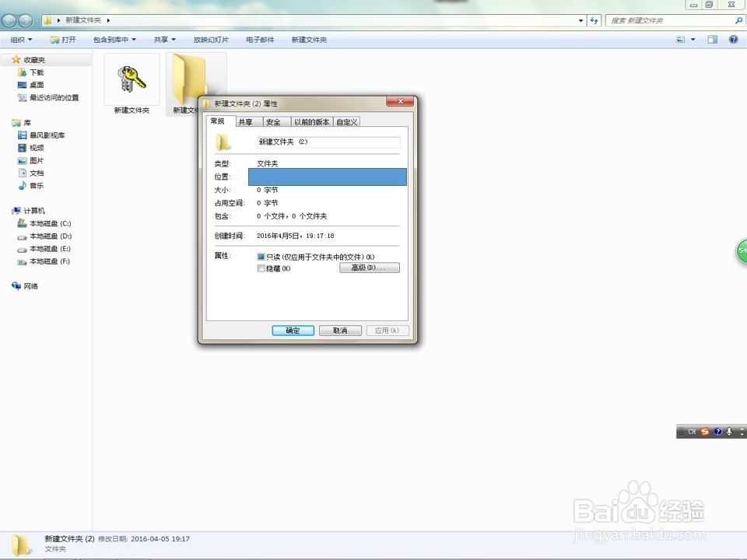The width and height of the screenshot is (747, 560).
Task: Open the 下载 (Downloads) folder in sidebar
Action: [x=34, y=72]
